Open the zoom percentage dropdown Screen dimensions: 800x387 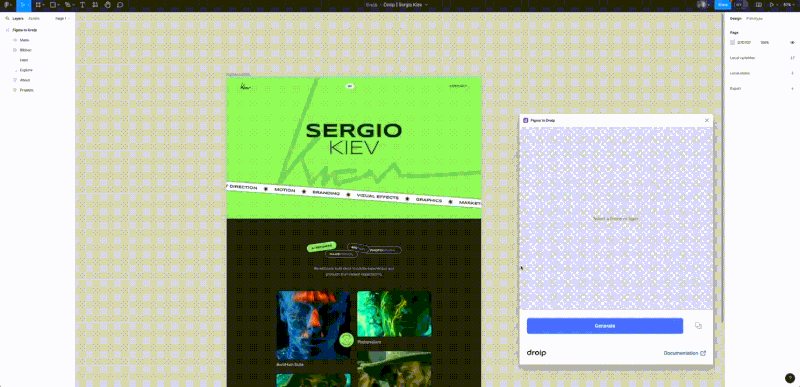pyautogui.click(x=789, y=5)
